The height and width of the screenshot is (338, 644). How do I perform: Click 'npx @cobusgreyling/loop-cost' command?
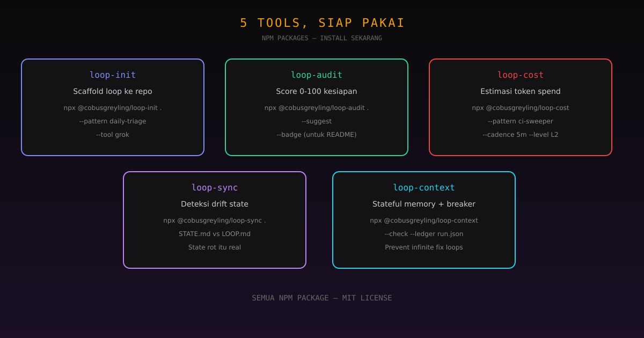[521, 108]
